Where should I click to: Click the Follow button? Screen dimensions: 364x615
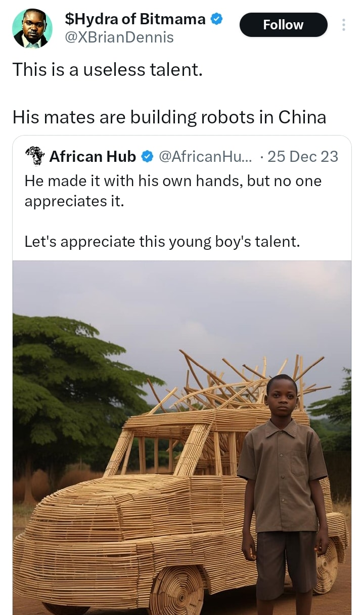coord(283,25)
